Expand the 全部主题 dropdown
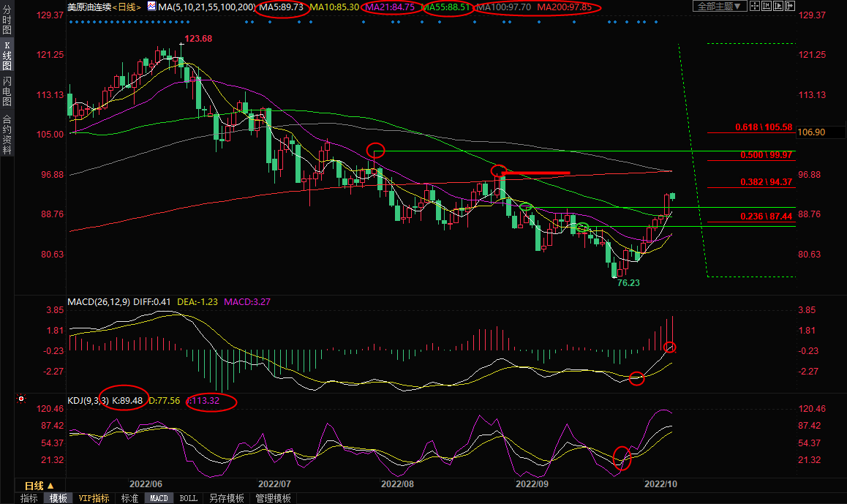Viewport: 847px width, 504px height. [720, 6]
